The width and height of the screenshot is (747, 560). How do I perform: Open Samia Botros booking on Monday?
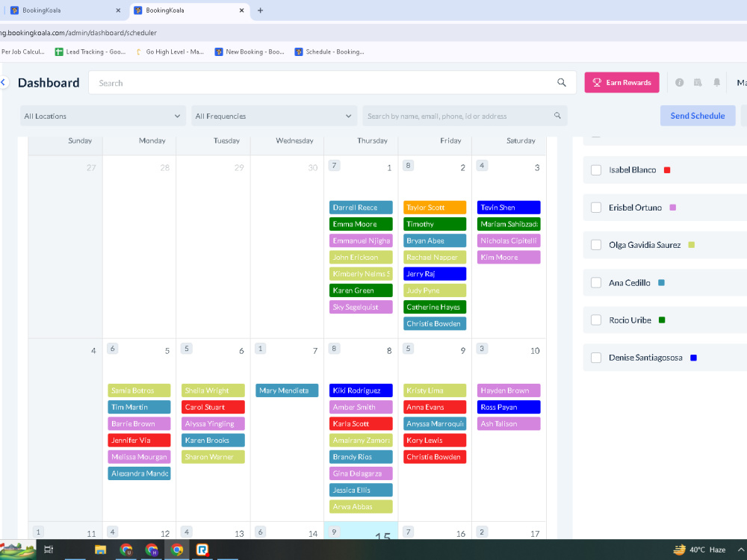139,391
